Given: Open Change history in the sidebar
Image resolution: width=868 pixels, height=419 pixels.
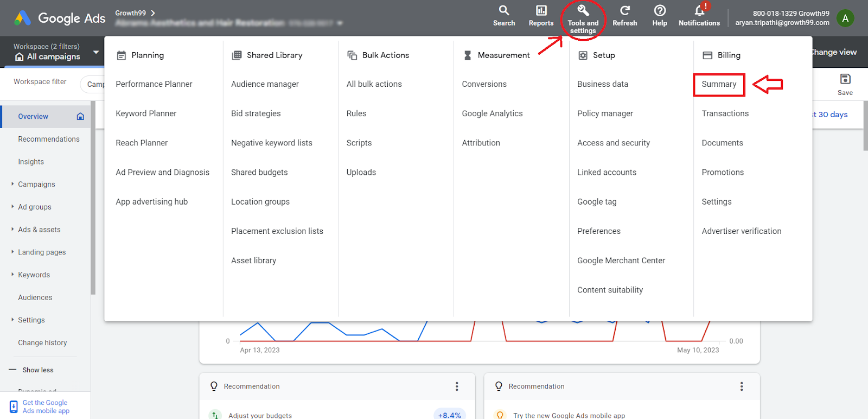Looking at the screenshot, I should tap(42, 342).
